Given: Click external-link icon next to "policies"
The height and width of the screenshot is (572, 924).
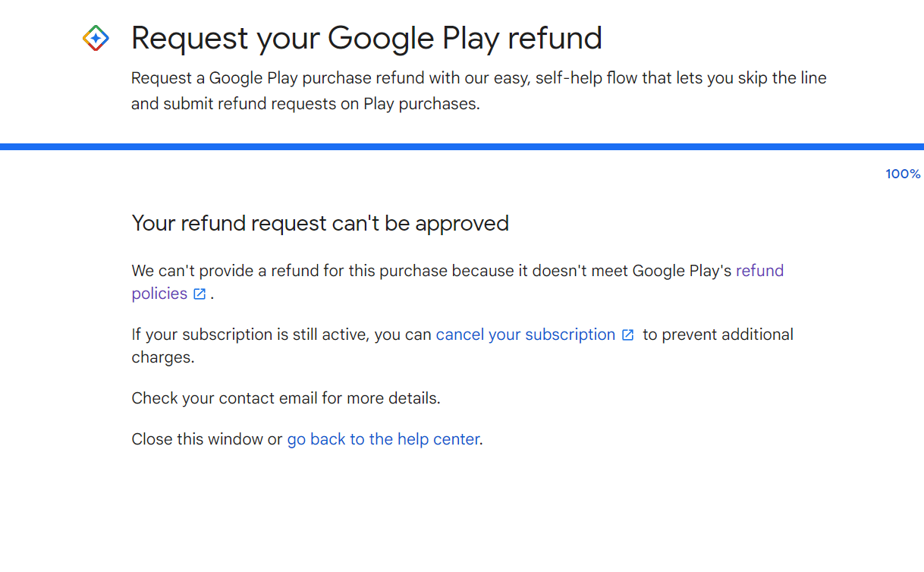Looking at the screenshot, I should click(200, 294).
